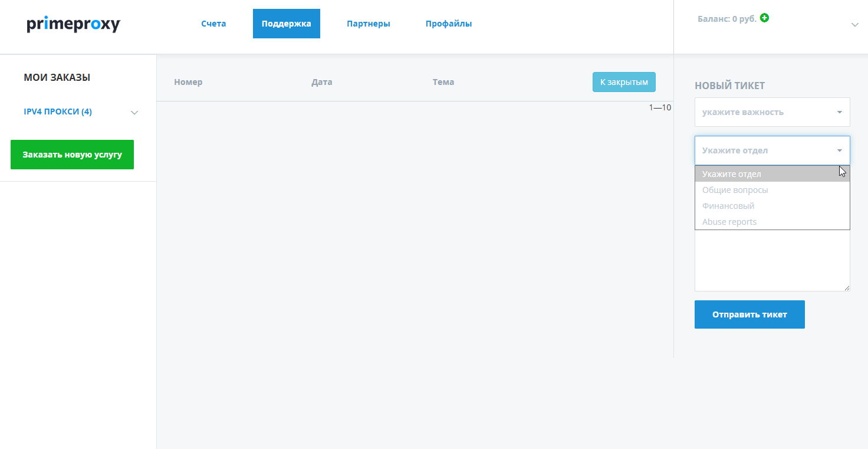Click the Дата column header

coord(322,82)
